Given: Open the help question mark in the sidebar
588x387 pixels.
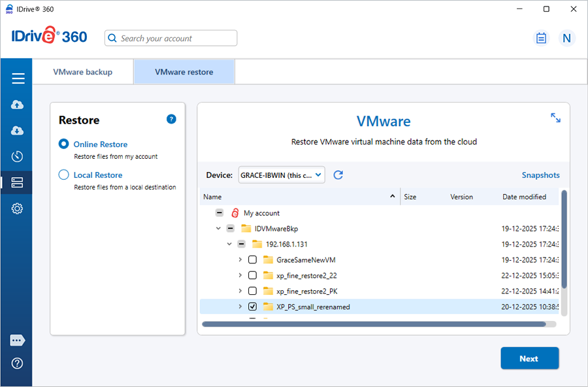Looking at the screenshot, I should click(17, 363).
